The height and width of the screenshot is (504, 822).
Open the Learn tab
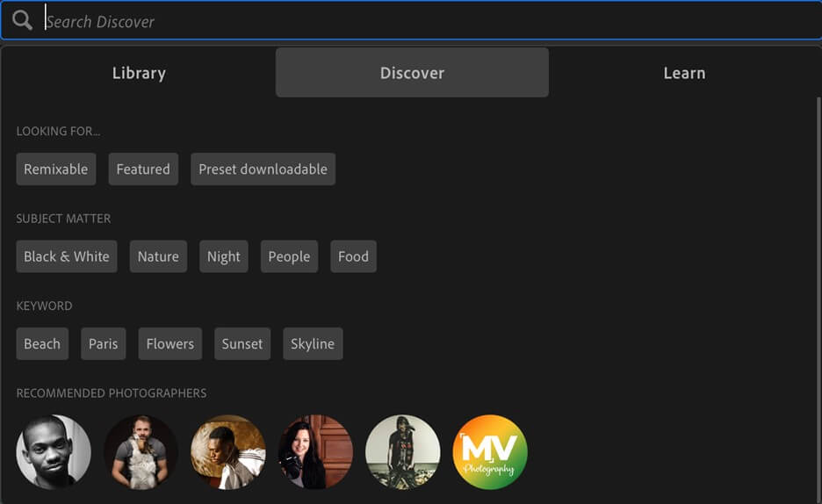tap(684, 73)
